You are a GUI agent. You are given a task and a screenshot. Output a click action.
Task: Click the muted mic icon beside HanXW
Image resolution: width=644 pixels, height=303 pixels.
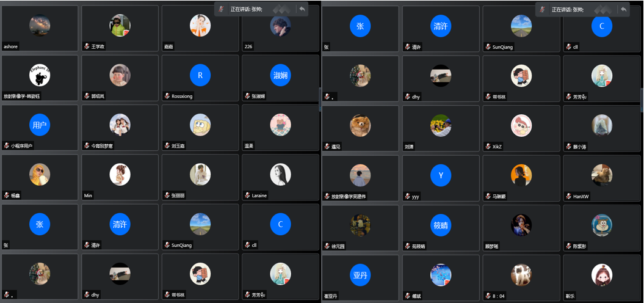568,196
